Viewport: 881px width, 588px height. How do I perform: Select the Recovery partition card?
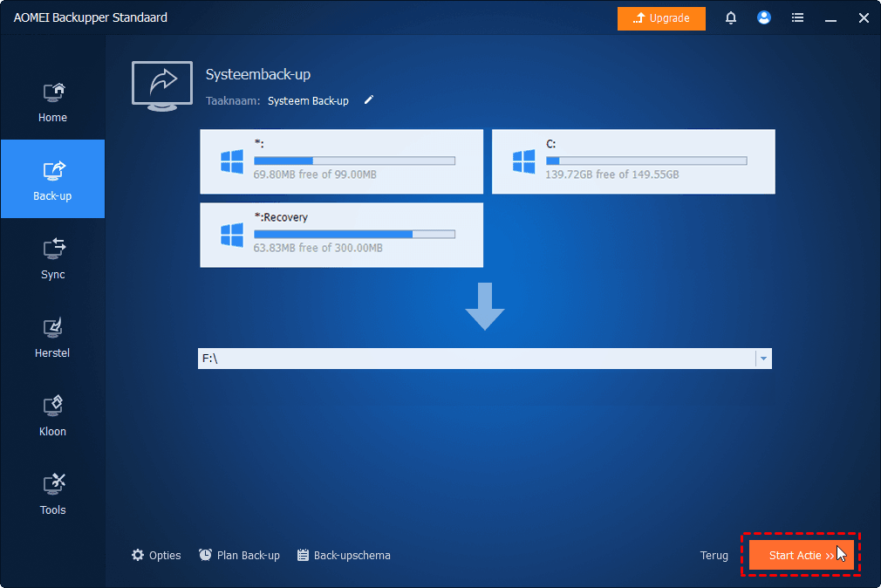(x=342, y=235)
